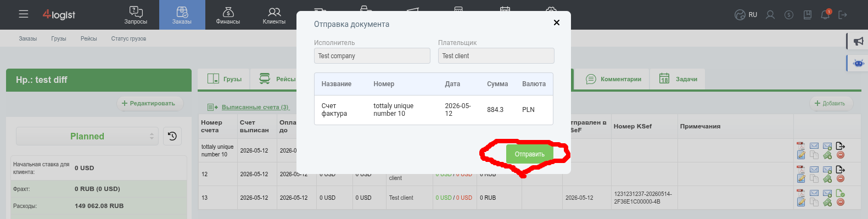Open the announcements megaphone side panel
Viewport: 868px width, 219px height.
858,41
